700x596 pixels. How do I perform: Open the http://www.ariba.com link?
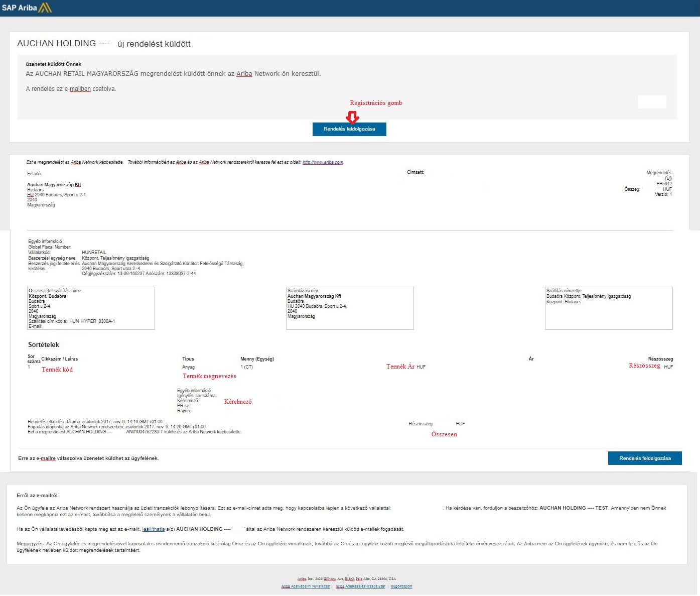(323, 162)
